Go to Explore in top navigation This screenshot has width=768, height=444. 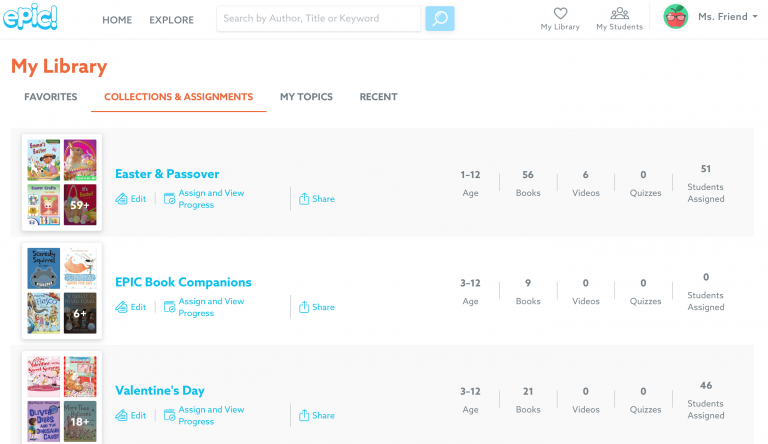[x=172, y=19]
